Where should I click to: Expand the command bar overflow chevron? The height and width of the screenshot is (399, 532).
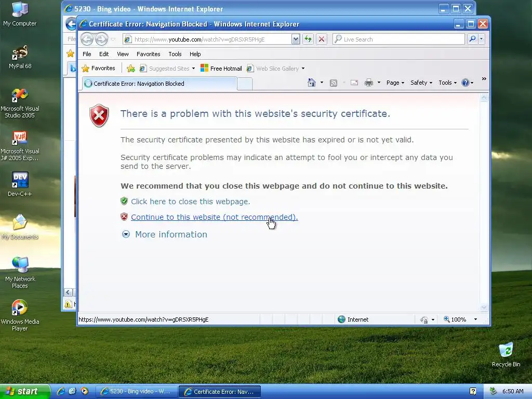484,79
